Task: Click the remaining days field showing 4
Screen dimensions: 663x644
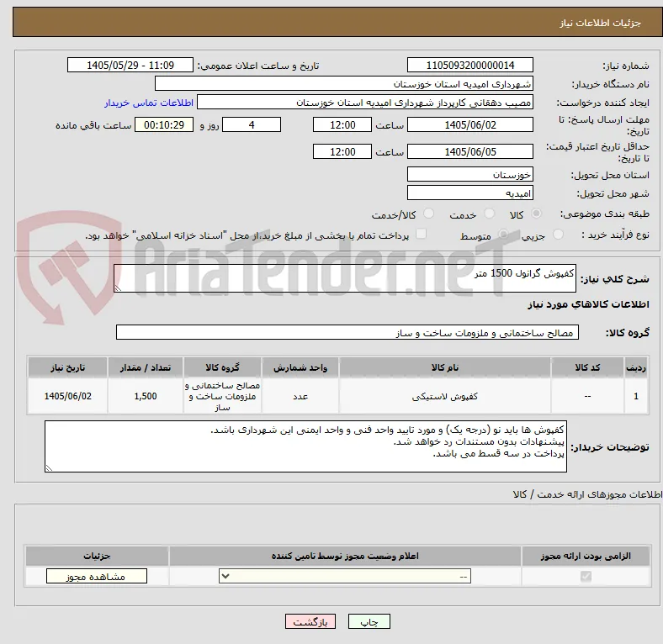Action: (x=252, y=124)
